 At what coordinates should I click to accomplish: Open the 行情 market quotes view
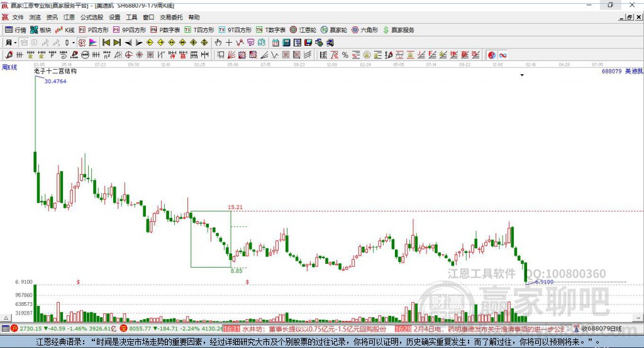click(15, 30)
